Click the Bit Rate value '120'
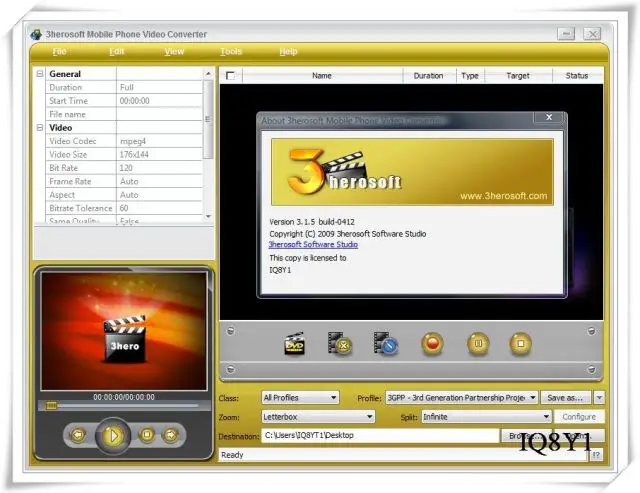 (126, 168)
